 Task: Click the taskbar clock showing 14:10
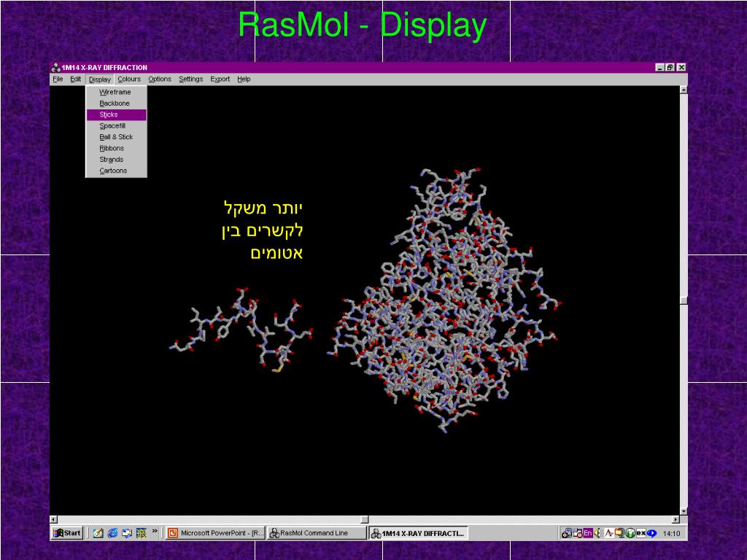pyautogui.click(x=671, y=533)
